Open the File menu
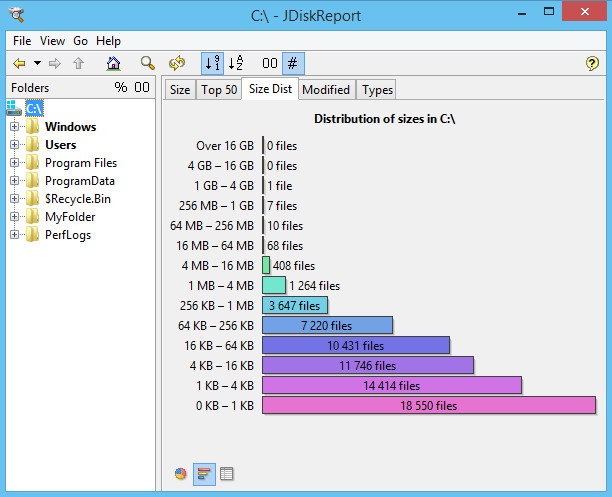 tap(22, 41)
